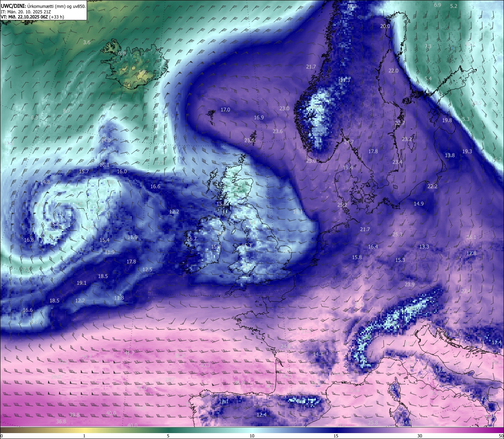Image resolution: width=504 pixels, height=439 pixels.
Task: Click the value 22.0 over the Gulf of Bothnia
Action: pyautogui.click(x=393, y=71)
